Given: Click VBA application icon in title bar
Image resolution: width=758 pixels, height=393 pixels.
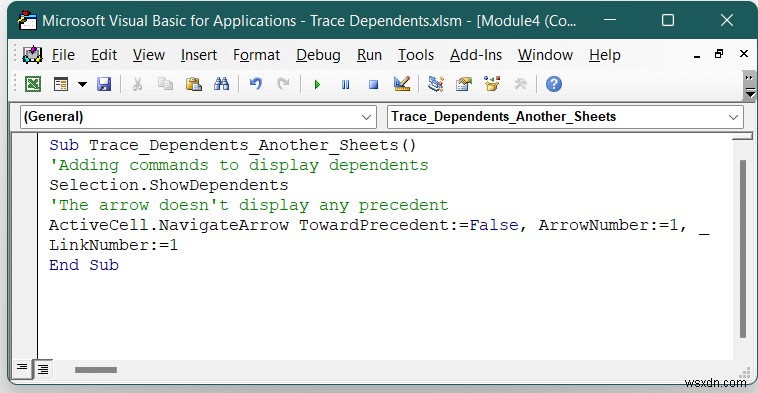Looking at the screenshot, I should [27, 20].
